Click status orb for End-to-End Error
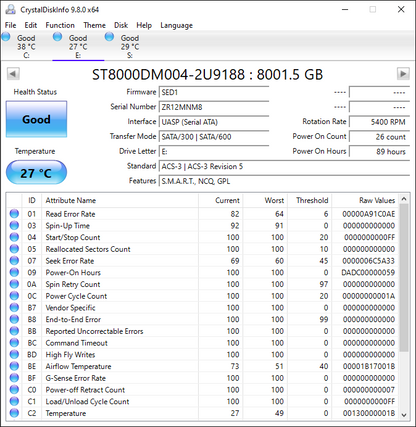 click(14, 319)
